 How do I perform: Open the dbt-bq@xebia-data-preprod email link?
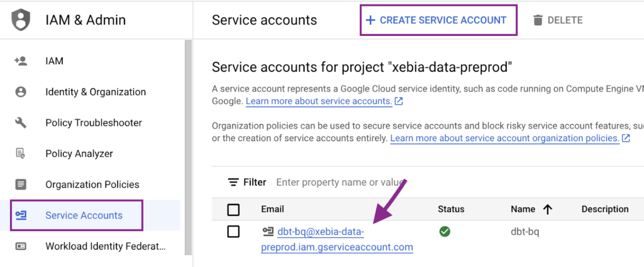point(337,240)
